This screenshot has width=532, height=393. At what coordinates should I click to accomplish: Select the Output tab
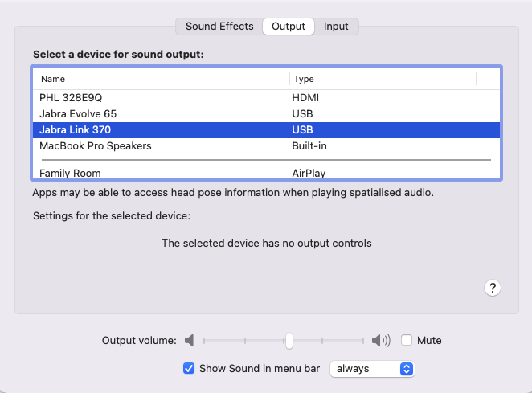click(x=289, y=27)
